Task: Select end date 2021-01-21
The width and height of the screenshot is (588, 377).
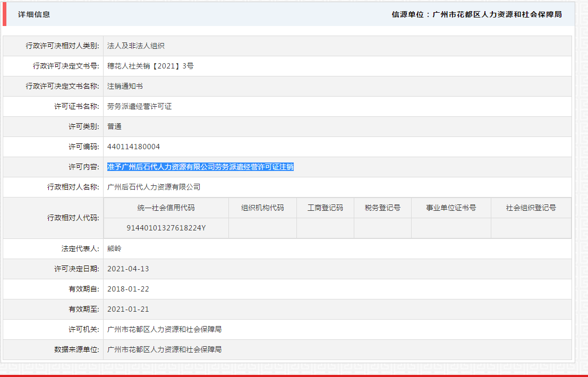Action: click(x=128, y=310)
